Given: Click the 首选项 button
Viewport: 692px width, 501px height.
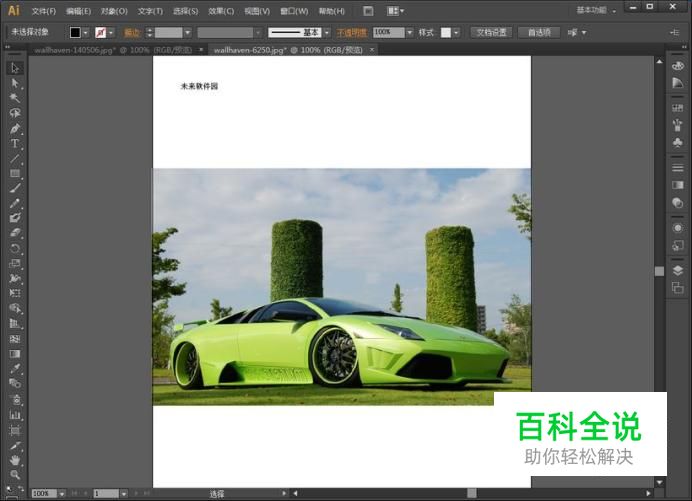Looking at the screenshot, I should pyautogui.click(x=538, y=32).
